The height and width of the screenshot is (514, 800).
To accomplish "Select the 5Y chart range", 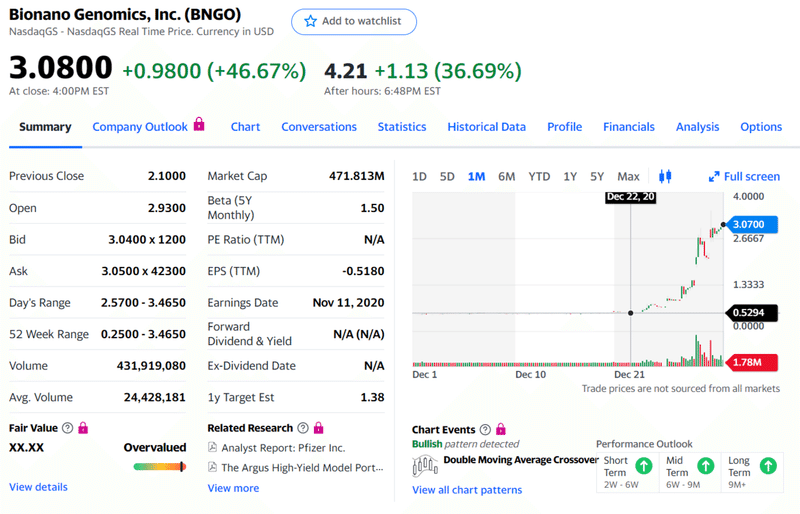I will tap(597, 177).
